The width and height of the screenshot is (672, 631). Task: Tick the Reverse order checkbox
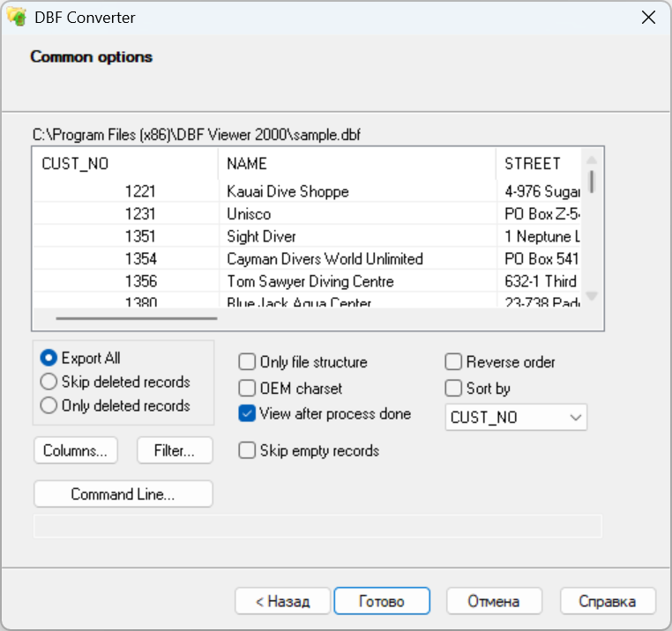click(x=454, y=362)
